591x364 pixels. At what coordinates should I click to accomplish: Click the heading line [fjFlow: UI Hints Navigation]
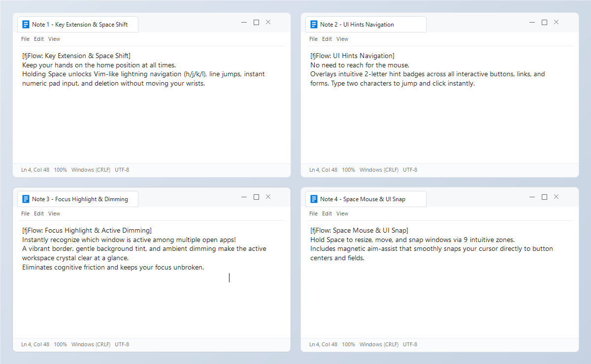[352, 56]
